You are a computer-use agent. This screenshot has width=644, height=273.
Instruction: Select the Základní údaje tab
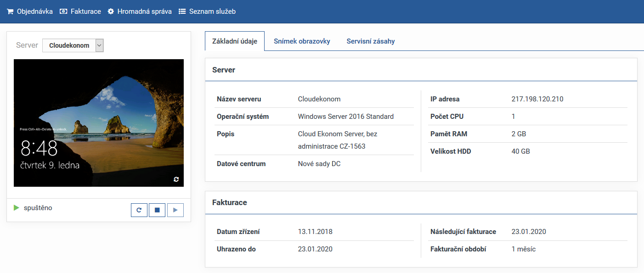click(235, 41)
